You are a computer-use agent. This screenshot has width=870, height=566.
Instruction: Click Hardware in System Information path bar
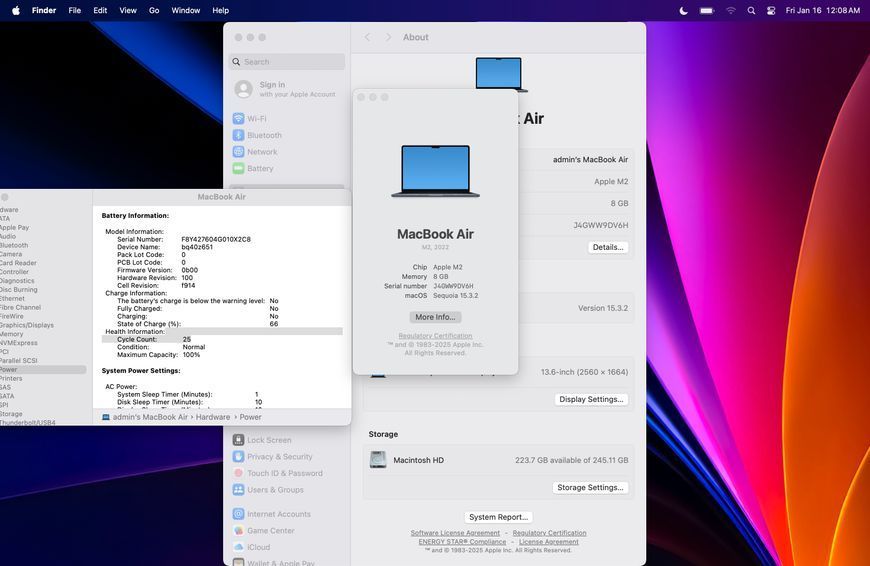pos(213,417)
